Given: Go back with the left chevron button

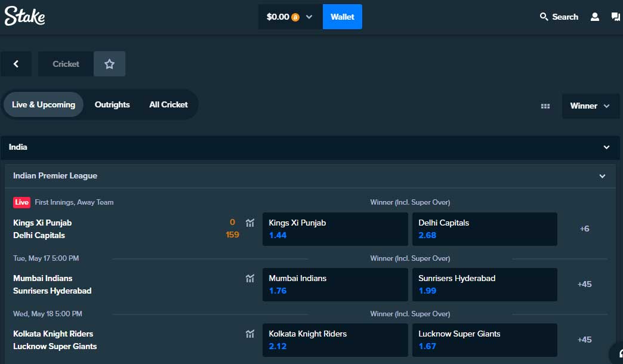Looking at the screenshot, I should point(16,64).
